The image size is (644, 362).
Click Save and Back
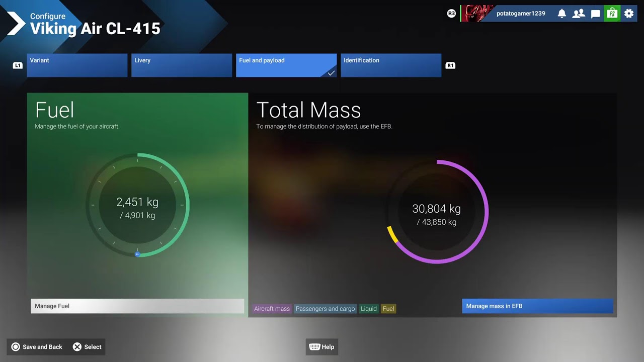click(x=37, y=347)
